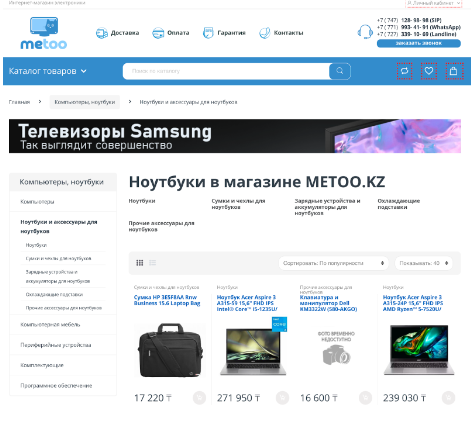Image resolution: width=471 pixels, height=421 pixels.
Task: Open the wishlist heart icon
Action: click(429, 71)
